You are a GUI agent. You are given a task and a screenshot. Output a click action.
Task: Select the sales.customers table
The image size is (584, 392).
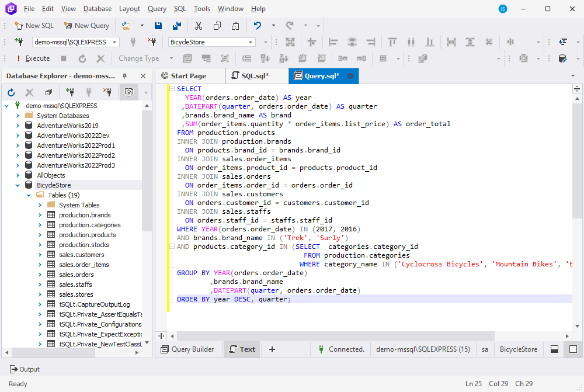(x=82, y=255)
